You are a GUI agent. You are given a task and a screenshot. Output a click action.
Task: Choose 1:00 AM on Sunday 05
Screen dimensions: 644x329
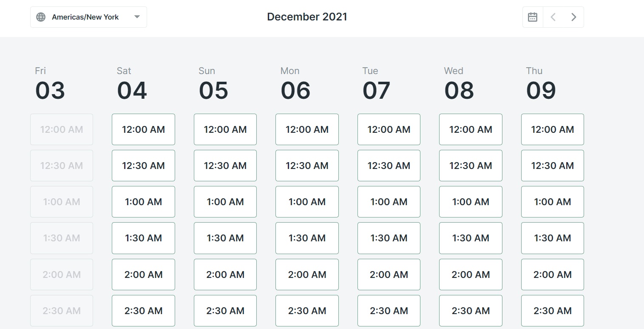tap(225, 202)
